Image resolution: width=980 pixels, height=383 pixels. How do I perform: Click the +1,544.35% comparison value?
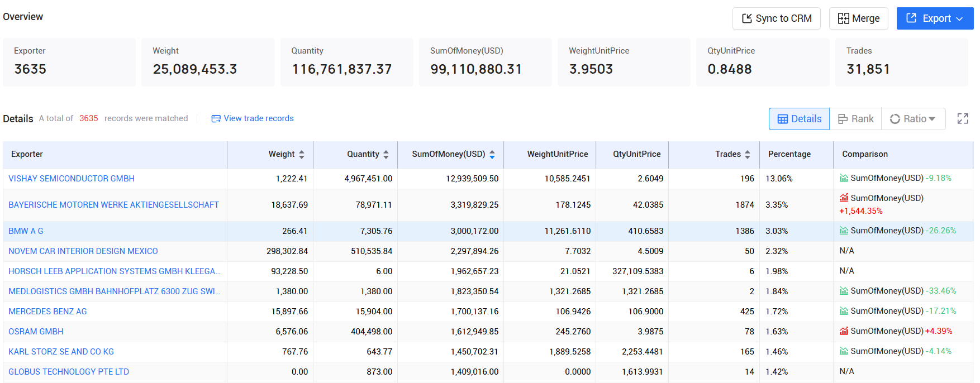pyautogui.click(x=861, y=211)
